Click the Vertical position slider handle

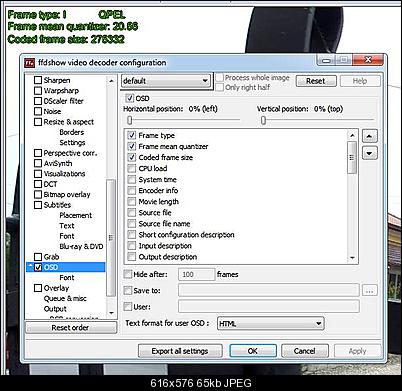pyautogui.click(x=263, y=120)
